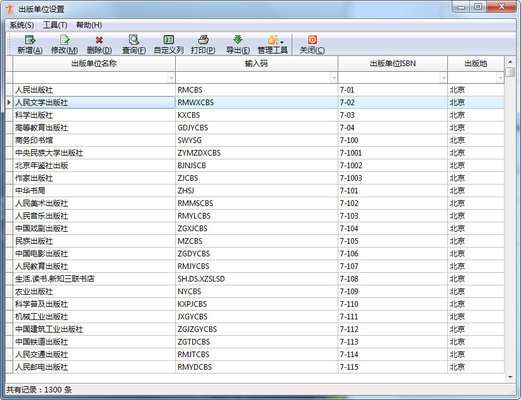
Task: Open filter dropdown under 出版地 column
Action: click(500, 78)
